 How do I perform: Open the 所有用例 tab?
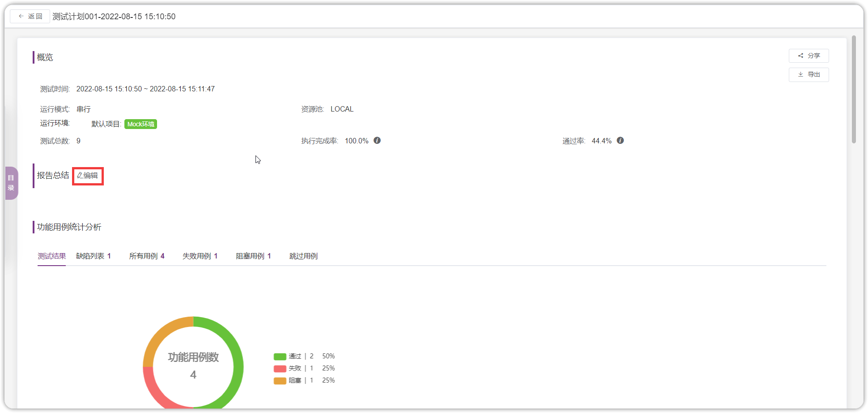[147, 256]
